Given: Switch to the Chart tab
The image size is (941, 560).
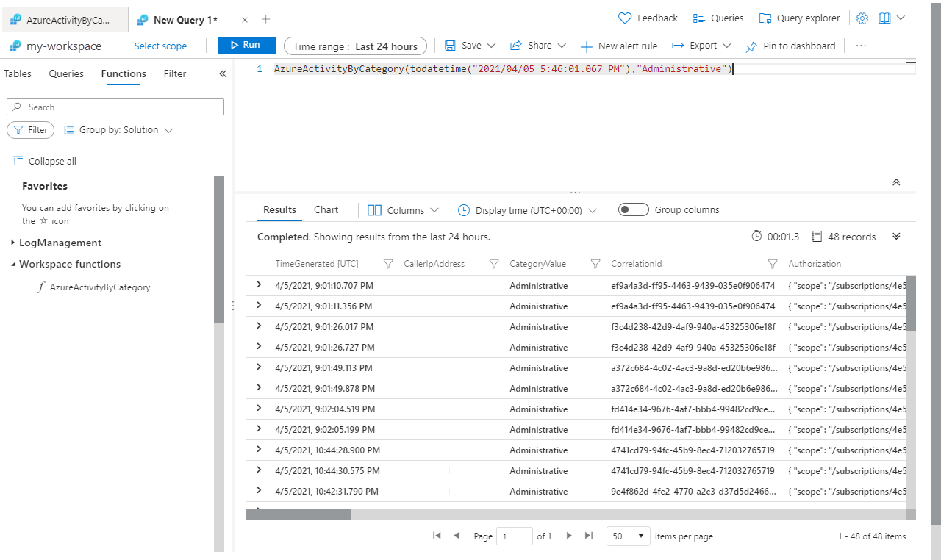Looking at the screenshot, I should click(326, 209).
